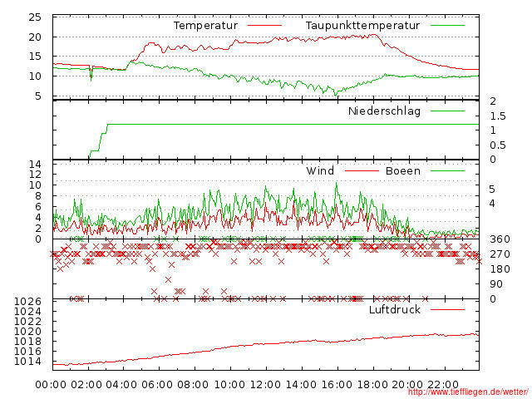Click the 25 temperature axis value

point(35,17)
